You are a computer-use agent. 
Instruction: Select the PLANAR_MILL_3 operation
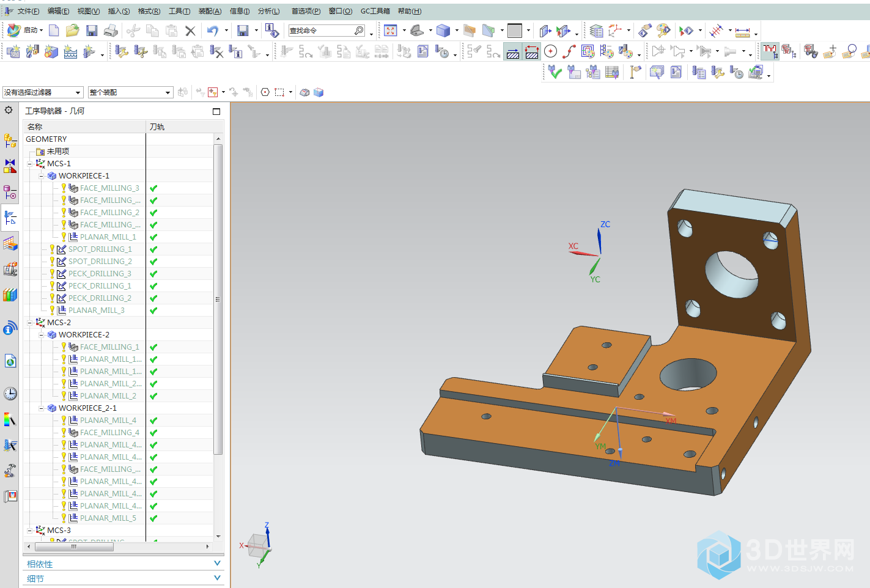96,311
